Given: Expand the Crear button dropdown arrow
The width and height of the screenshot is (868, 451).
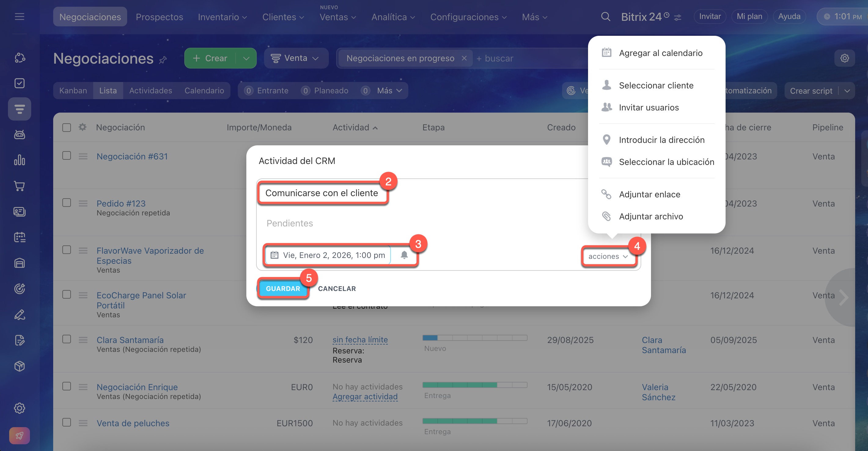Looking at the screenshot, I should point(246,58).
